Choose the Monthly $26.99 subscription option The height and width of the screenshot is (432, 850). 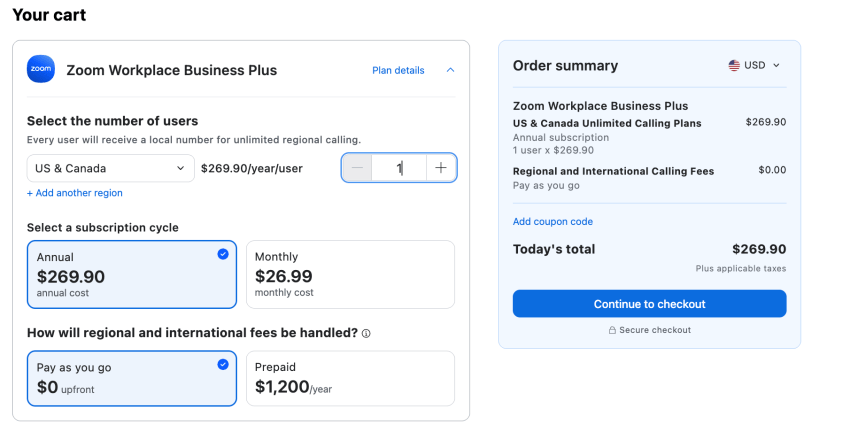pos(350,274)
